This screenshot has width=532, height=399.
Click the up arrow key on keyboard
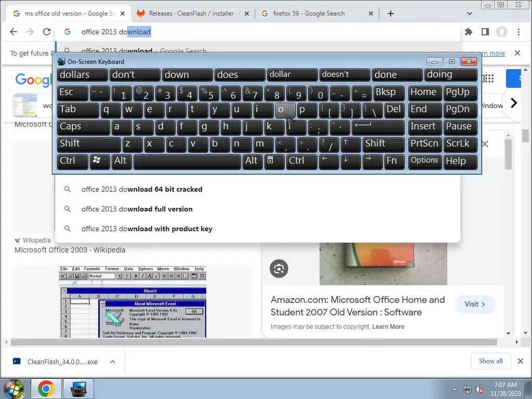351,144
